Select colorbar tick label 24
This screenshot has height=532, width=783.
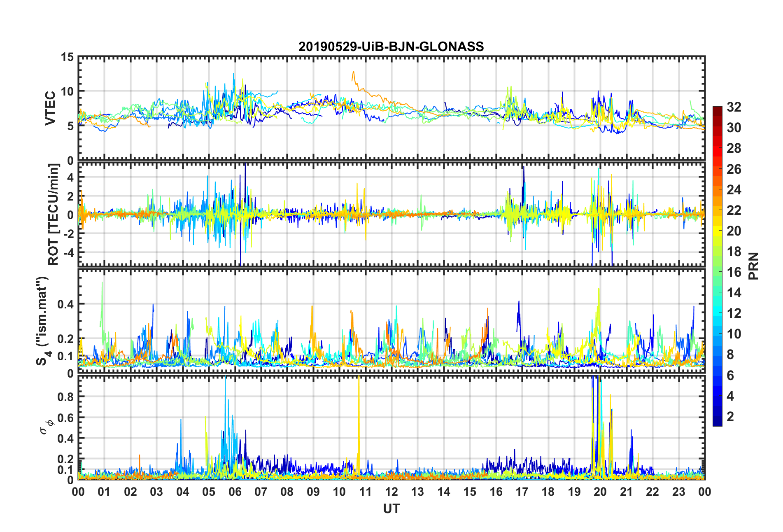tap(734, 189)
